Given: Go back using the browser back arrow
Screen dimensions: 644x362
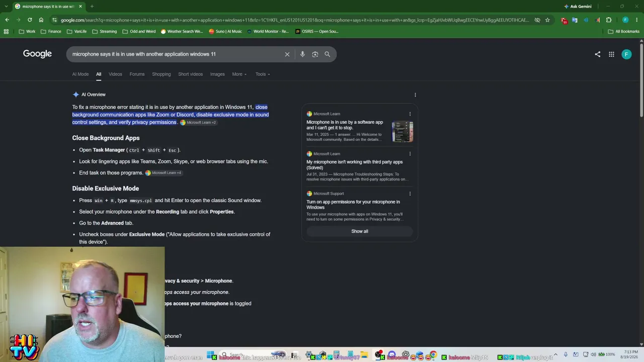Looking at the screenshot, I should tap(7, 20).
